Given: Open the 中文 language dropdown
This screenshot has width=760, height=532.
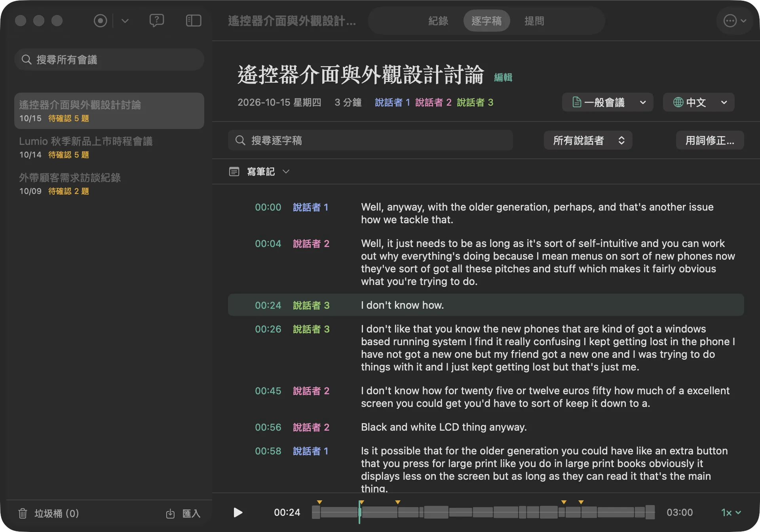Looking at the screenshot, I should coord(699,103).
